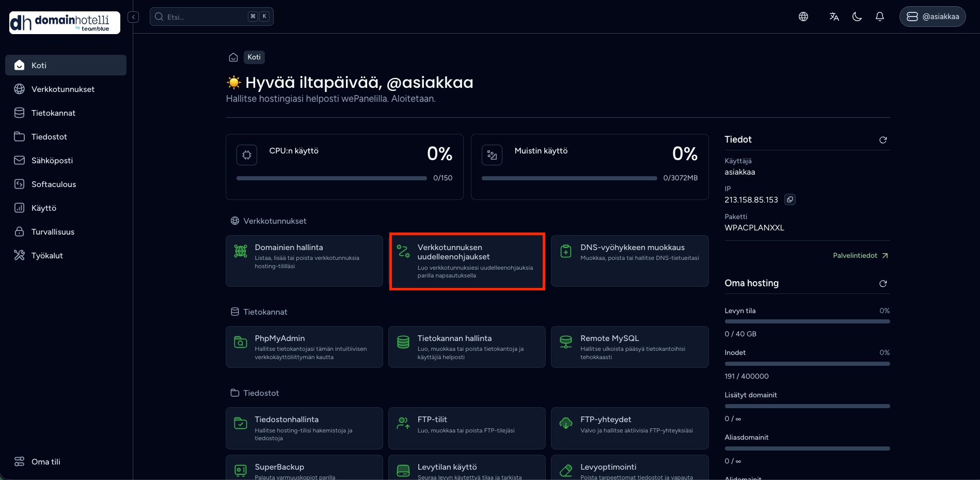Click the 0/3072MB memory value

pyautogui.click(x=681, y=178)
